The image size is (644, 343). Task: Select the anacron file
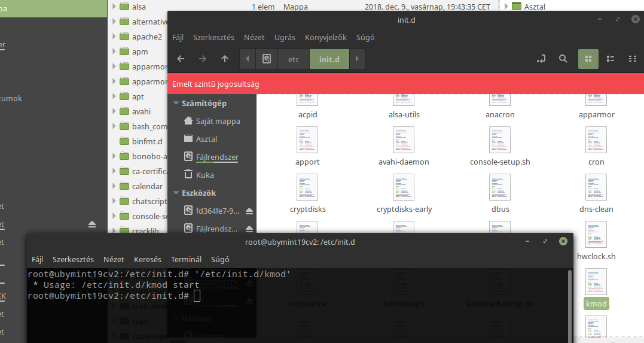(x=500, y=115)
